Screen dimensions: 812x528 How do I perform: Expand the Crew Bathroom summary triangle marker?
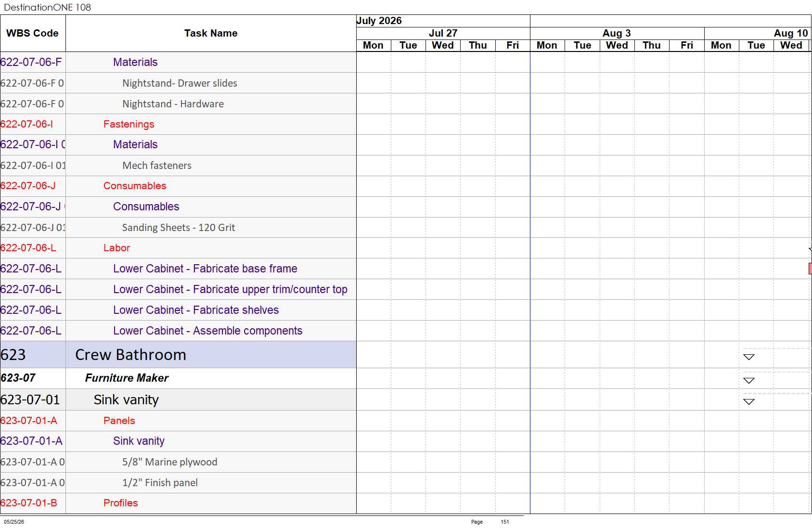pos(748,357)
